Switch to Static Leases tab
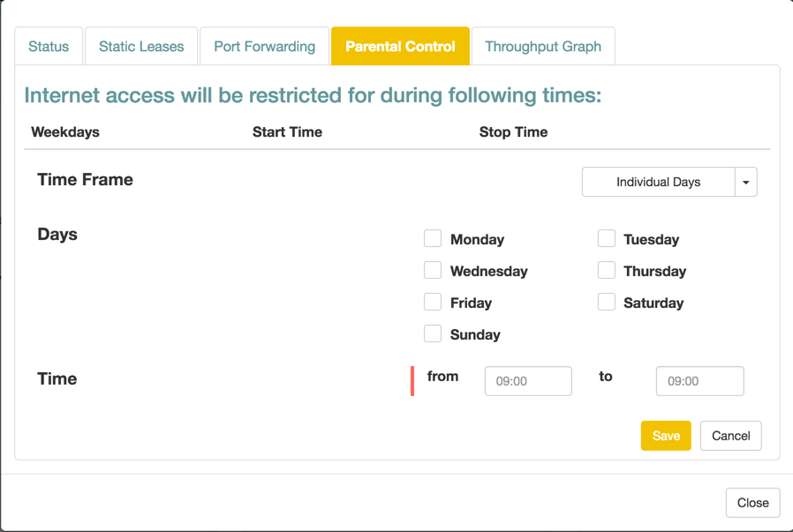793x532 pixels. 141,47
